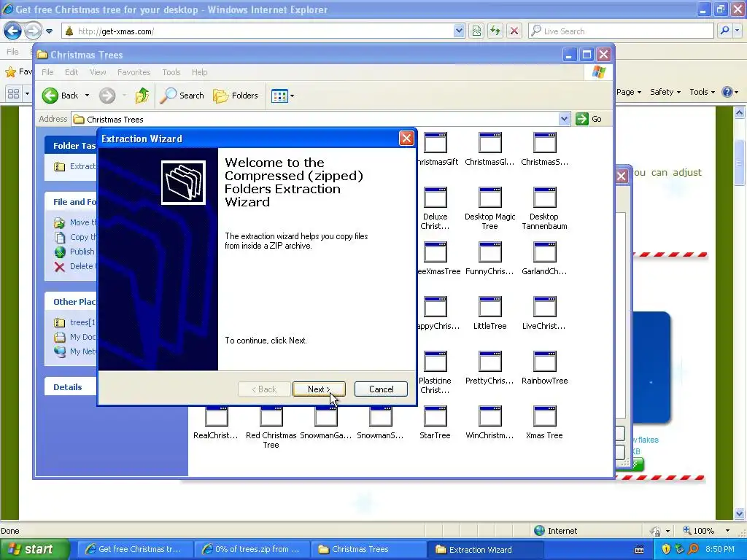Open the IE Tools dropdown menu
Viewport: 747px width, 560px height.
(703, 92)
